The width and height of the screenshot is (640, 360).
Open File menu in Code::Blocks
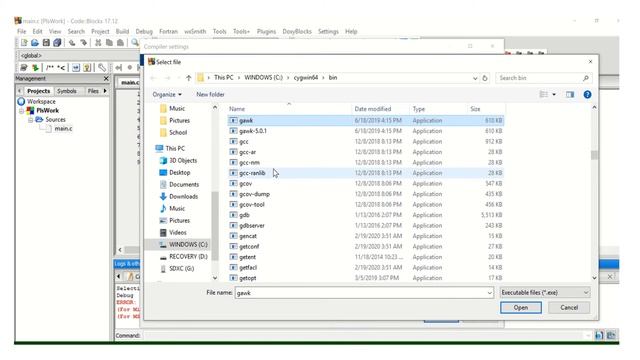pos(21,31)
